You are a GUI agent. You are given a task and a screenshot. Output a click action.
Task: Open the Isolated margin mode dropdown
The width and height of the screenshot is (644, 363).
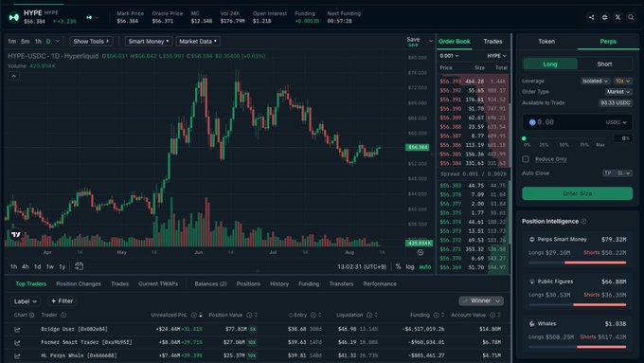pyautogui.click(x=595, y=81)
